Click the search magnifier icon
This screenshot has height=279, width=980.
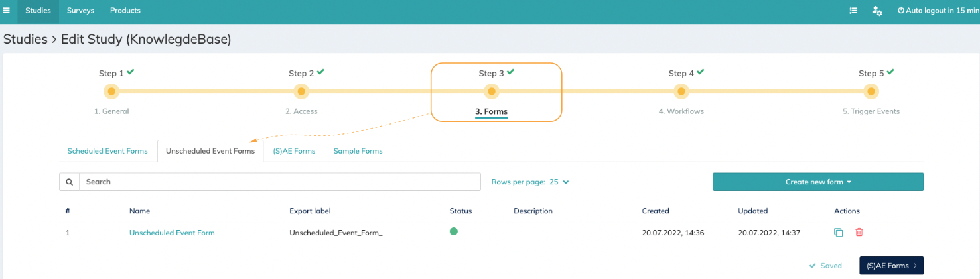click(69, 182)
